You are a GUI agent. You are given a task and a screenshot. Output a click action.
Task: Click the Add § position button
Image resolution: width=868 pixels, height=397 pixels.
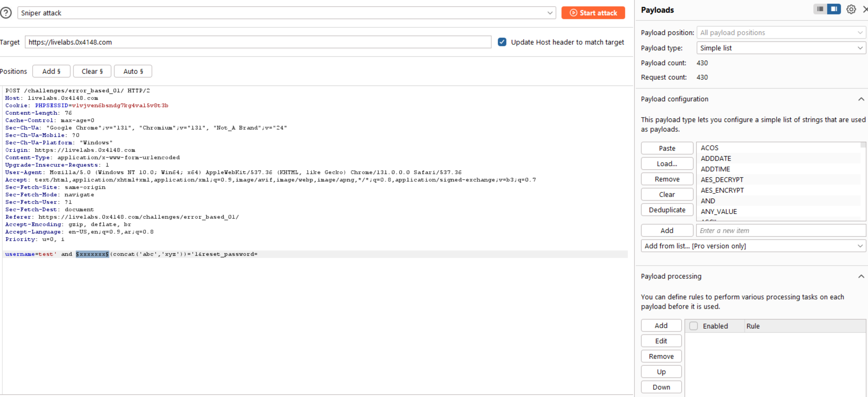click(51, 71)
